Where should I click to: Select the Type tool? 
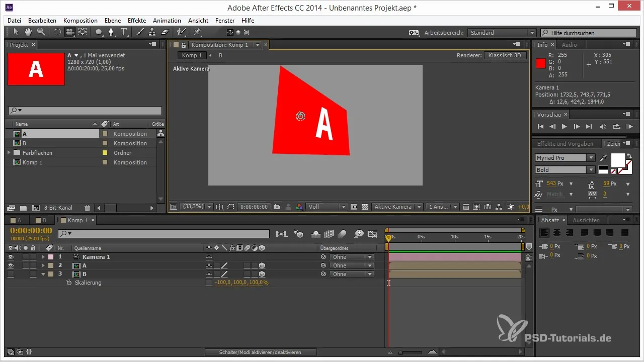124,32
